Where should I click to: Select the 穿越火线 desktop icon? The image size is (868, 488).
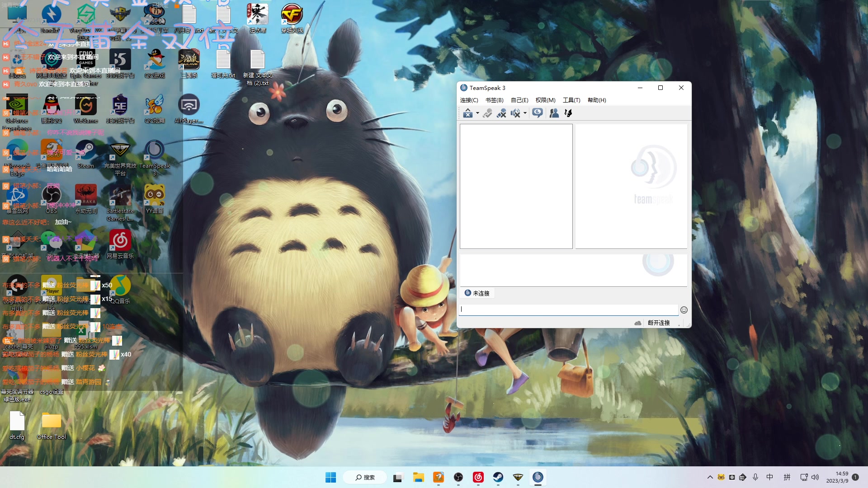(292, 18)
